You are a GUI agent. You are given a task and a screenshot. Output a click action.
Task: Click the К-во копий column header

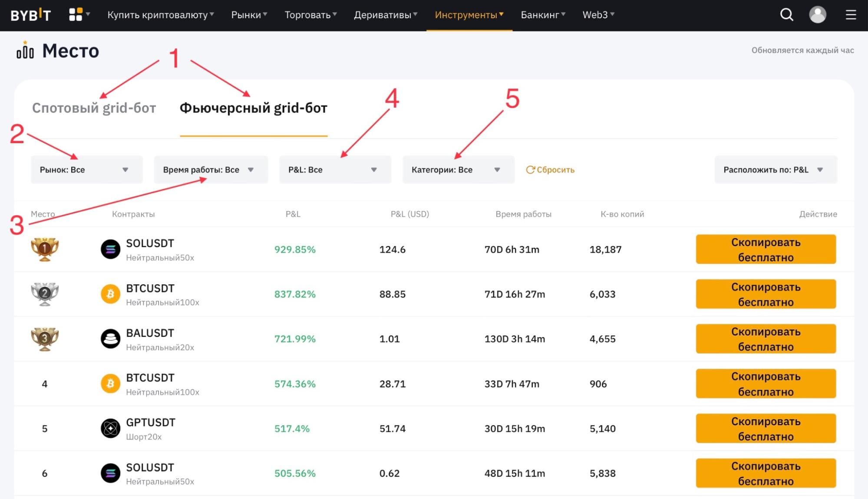622,214
